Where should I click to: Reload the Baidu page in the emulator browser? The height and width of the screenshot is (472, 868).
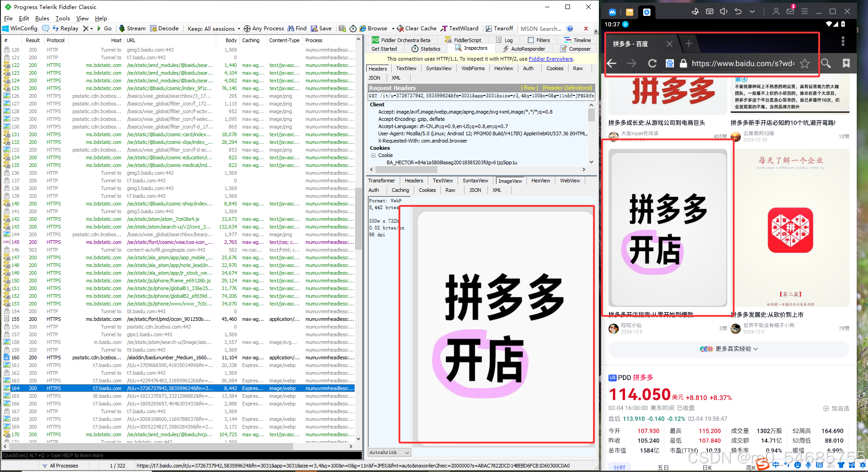click(x=652, y=63)
